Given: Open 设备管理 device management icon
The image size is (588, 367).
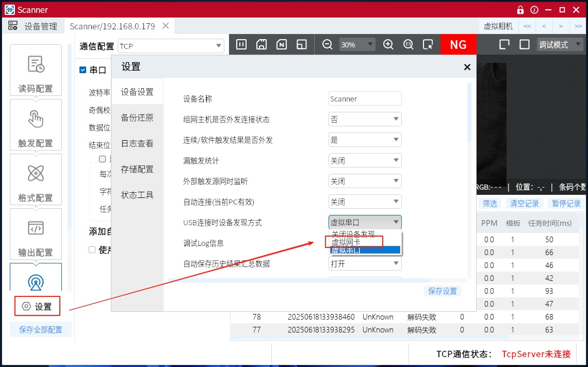Looking at the screenshot, I should 13,25.
